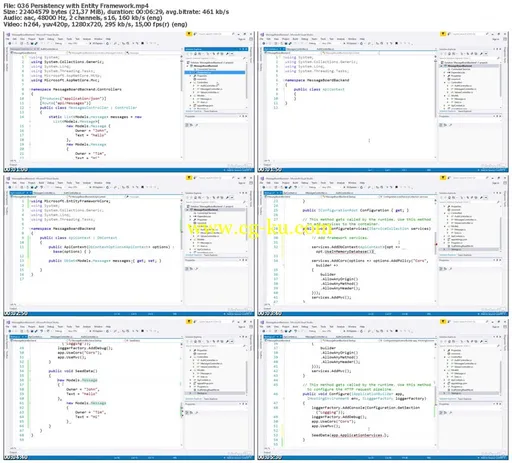Viewport: 512px width, 463px height.
Task: Click 'opt.UseInMemoryDatabase()' code line
Action: point(345,252)
